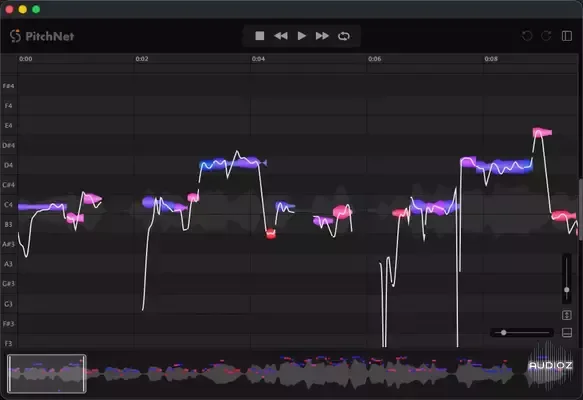Click the D4 pitch label

coord(8,165)
